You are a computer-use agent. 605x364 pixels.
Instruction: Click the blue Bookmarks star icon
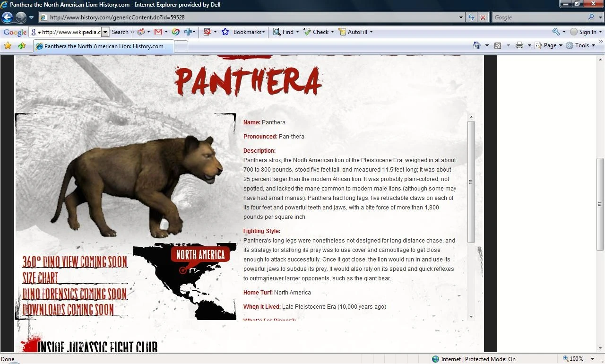[x=225, y=32]
